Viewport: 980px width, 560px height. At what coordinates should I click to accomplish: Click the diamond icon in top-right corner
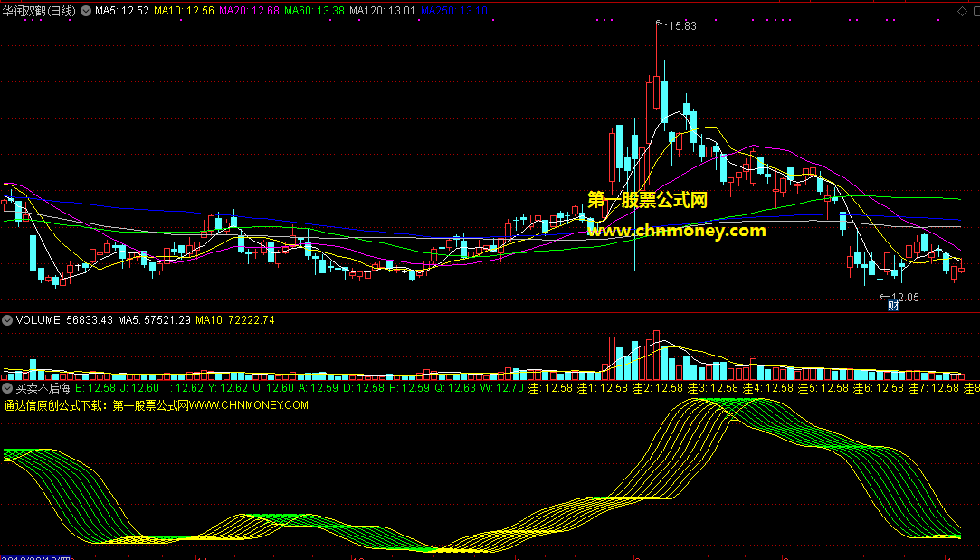(x=961, y=11)
